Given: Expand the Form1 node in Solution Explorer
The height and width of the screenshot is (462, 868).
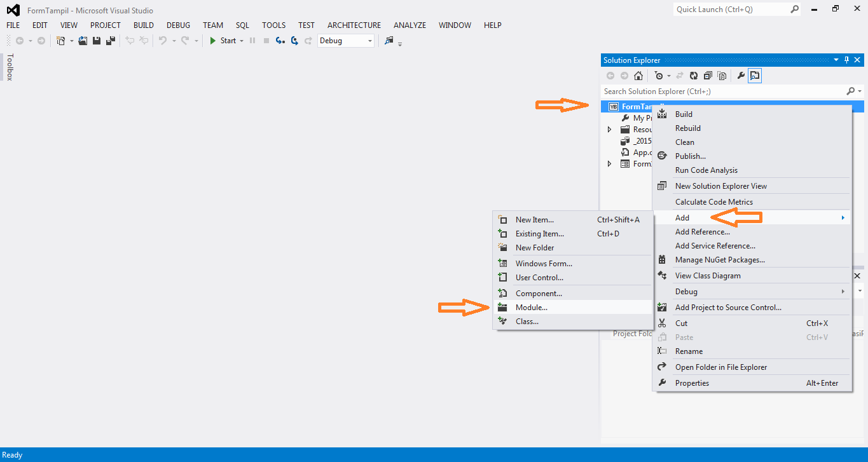Looking at the screenshot, I should pyautogui.click(x=609, y=163).
